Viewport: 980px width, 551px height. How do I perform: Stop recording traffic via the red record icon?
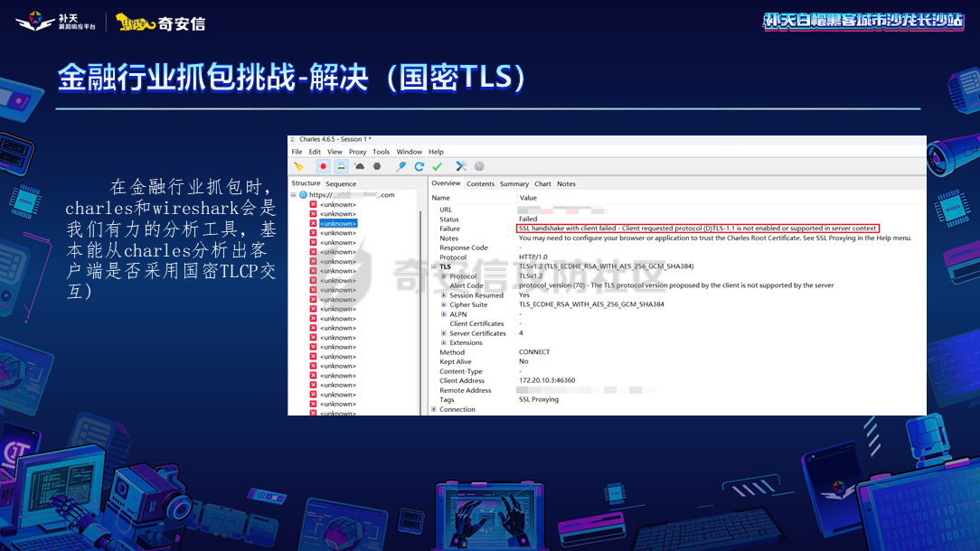click(324, 165)
